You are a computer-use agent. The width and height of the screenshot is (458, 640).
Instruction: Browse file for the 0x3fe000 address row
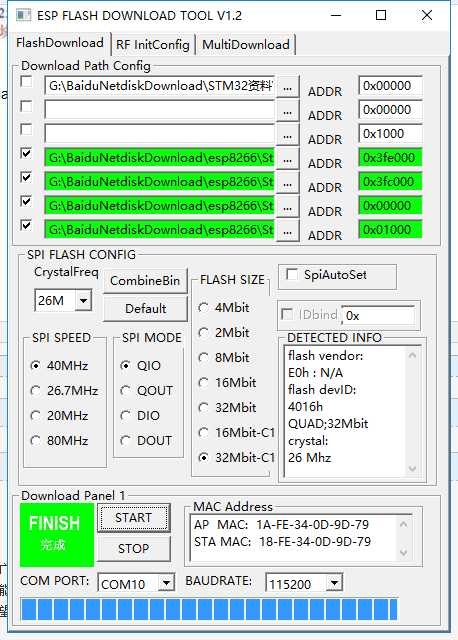[287, 159]
